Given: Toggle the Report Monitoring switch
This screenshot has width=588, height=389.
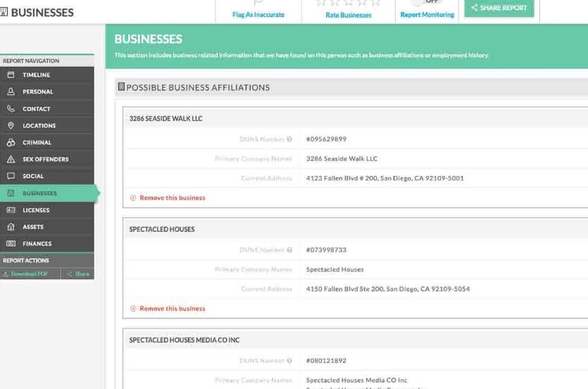Looking at the screenshot, I should tap(427, 2).
